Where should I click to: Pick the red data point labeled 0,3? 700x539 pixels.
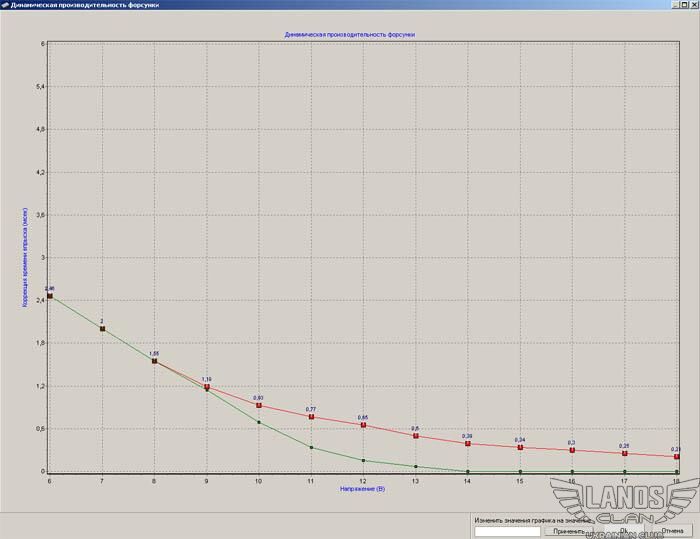tap(572, 450)
